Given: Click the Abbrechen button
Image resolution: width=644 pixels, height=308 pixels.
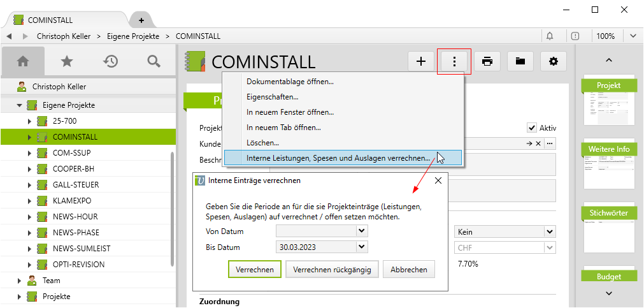Looking at the screenshot, I should (x=409, y=269).
